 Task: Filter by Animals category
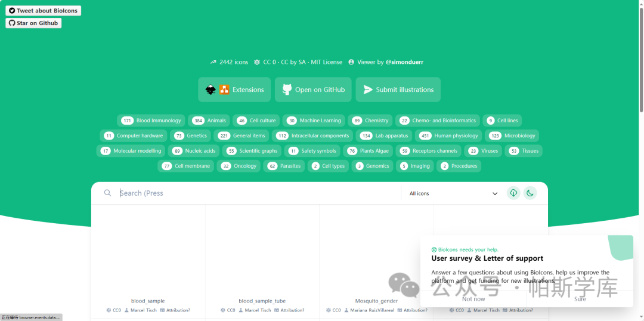click(209, 121)
